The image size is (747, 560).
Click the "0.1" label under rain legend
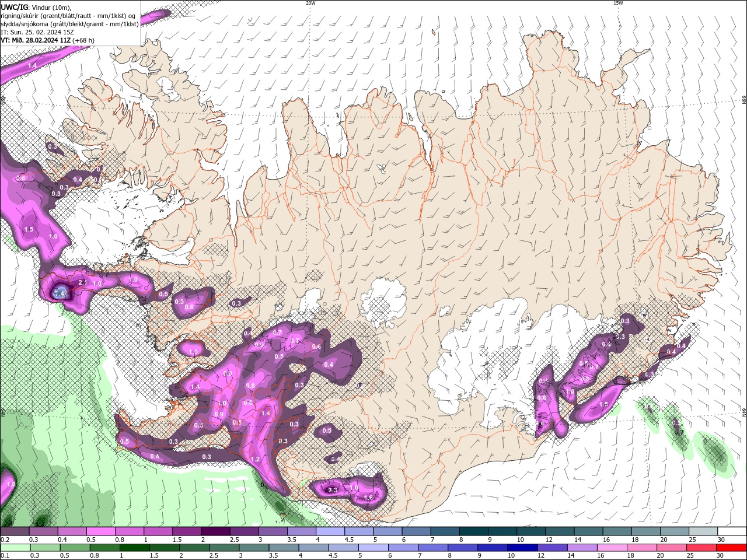(x=5, y=556)
